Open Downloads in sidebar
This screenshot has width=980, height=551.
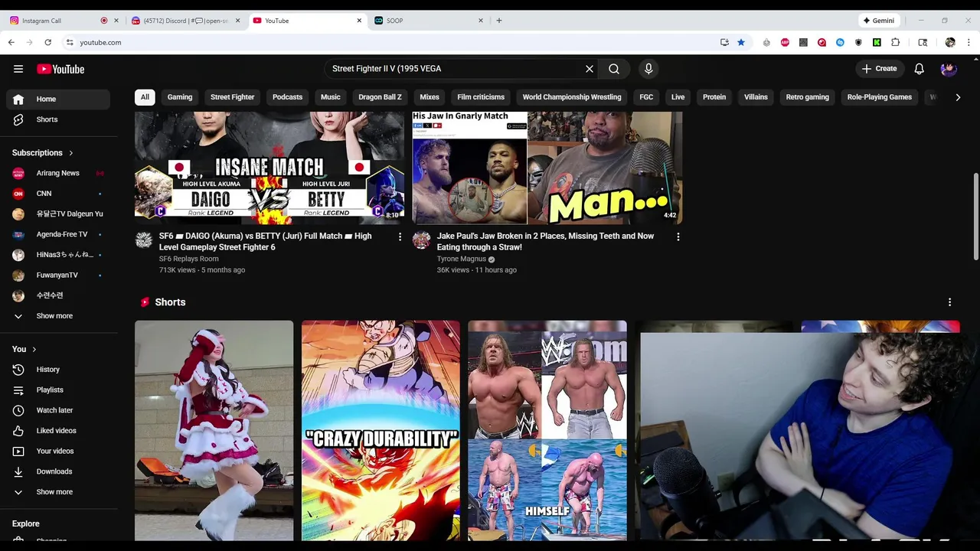[x=58, y=471]
